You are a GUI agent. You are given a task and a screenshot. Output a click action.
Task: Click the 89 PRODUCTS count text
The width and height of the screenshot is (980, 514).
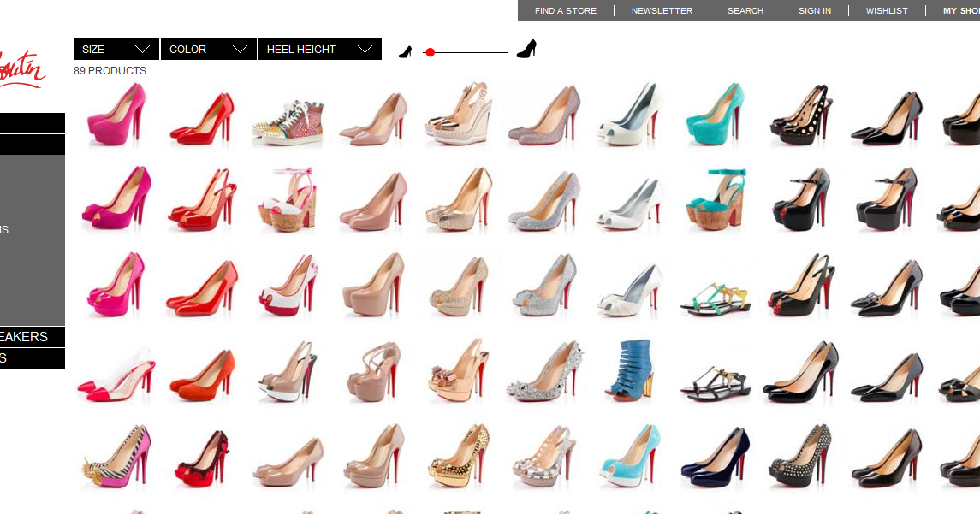point(110,71)
